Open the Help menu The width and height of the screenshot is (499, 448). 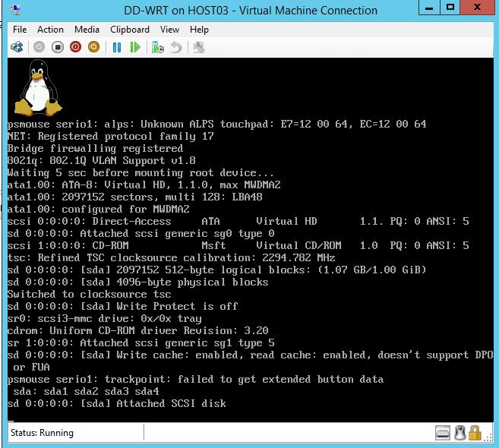(x=199, y=30)
